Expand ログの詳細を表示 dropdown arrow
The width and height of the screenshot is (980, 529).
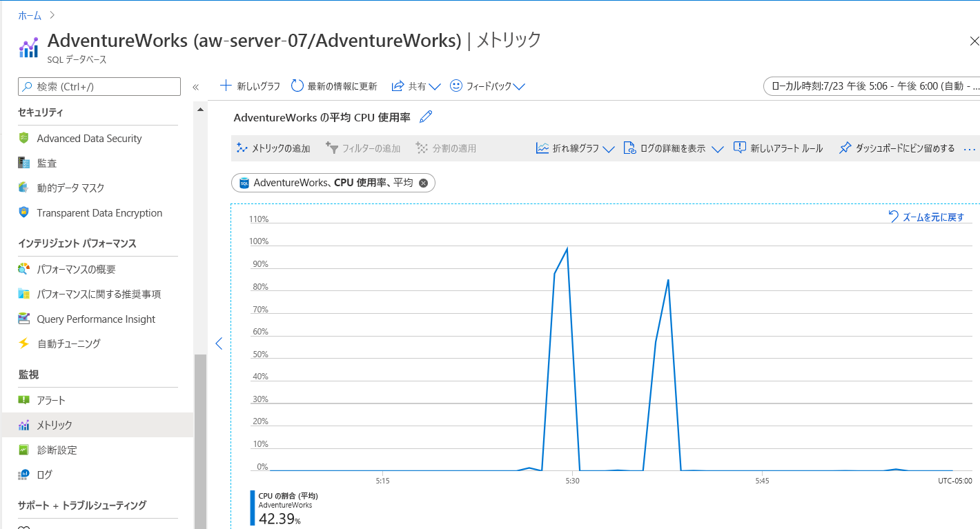point(717,149)
